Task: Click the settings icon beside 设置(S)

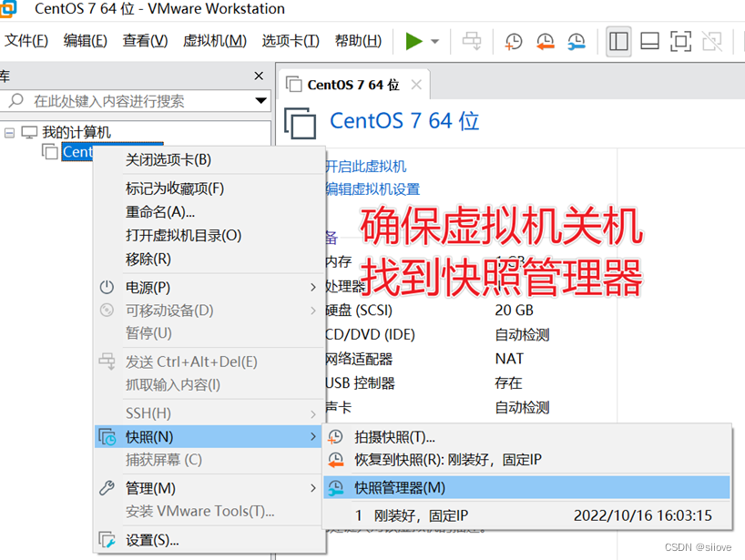Action: click(107, 540)
